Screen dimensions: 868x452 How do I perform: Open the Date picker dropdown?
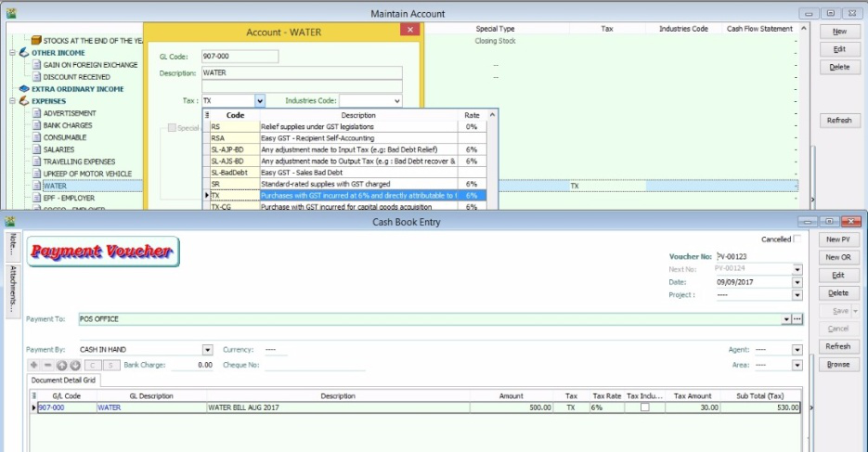[797, 282]
